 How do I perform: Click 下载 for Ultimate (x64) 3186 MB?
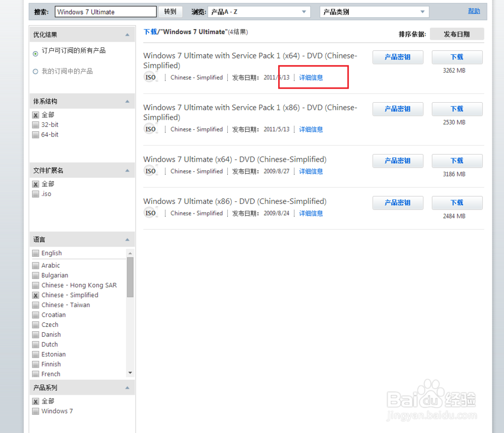click(457, 161)
